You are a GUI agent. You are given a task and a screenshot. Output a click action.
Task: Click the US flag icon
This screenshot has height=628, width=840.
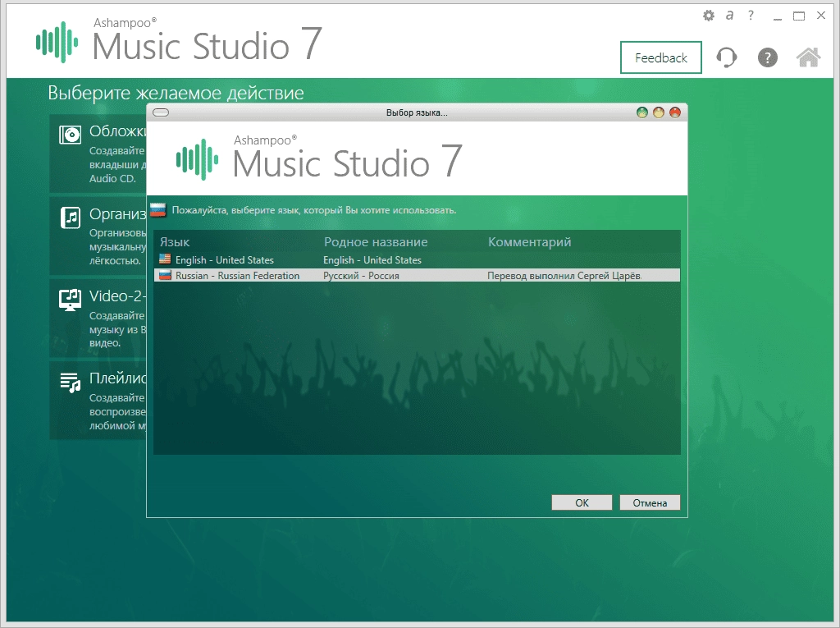[165, 259]
